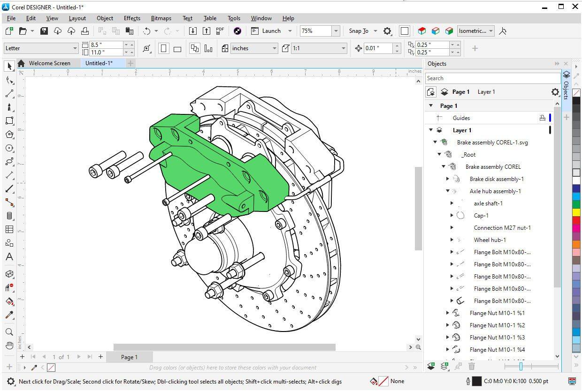This screenshot has width=582, height=392.
Task: Open the Bitmaps menu
Action: pyautogui.click(x=161, y=18)
